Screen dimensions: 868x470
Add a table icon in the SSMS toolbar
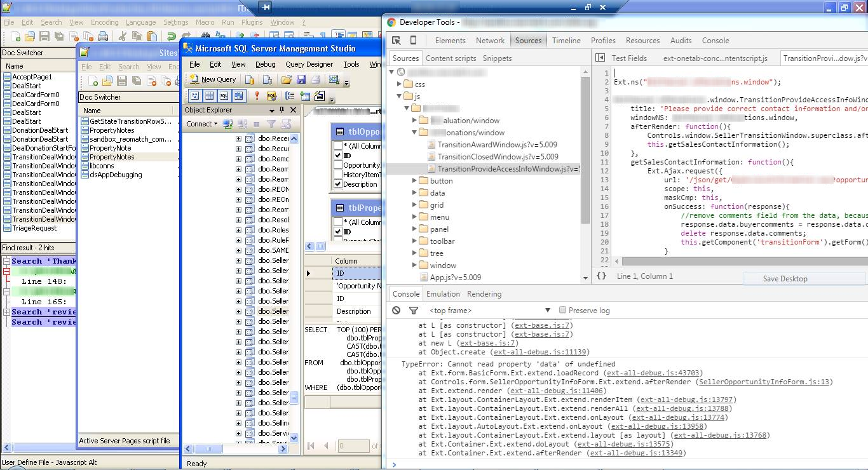[305, 96]
